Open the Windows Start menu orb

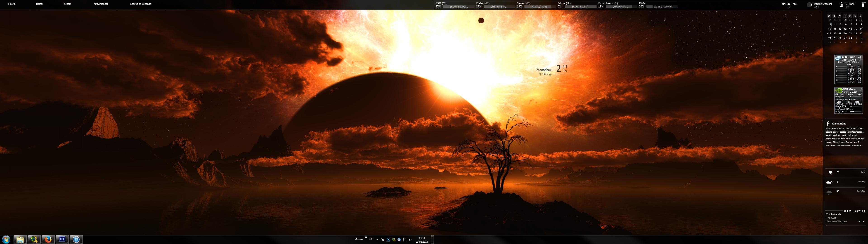[6, 239]
